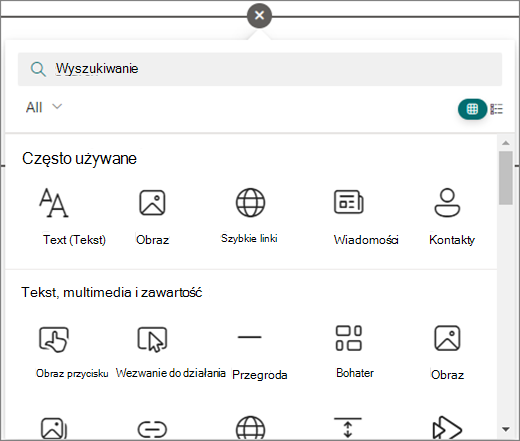Add Obraz under Tekst, multimedia i zawartość
Viewport: 520px width, 441px height.
[447, 338]
